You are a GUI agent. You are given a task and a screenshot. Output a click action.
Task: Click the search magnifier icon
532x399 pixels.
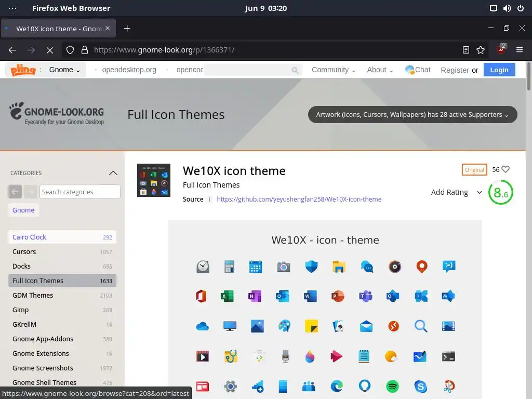click(295, 70)
